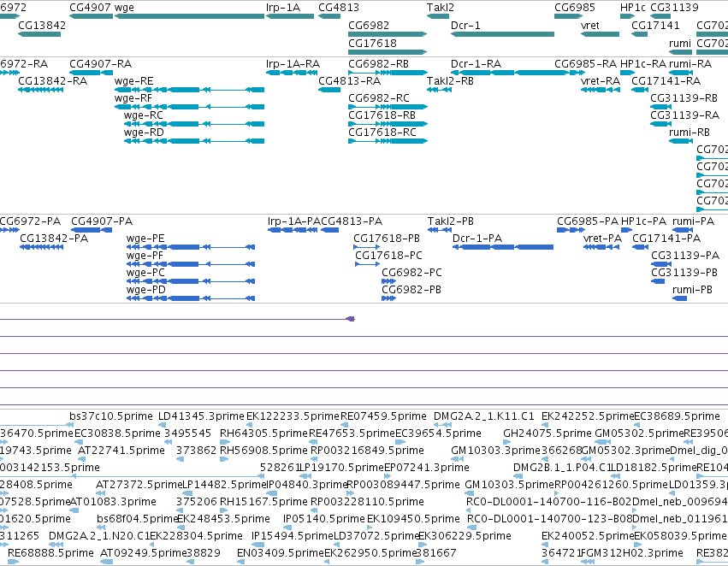This screenshot has width=728, height=566.
Task: Click the Takl2 gene label
Action: coord(441,8)
